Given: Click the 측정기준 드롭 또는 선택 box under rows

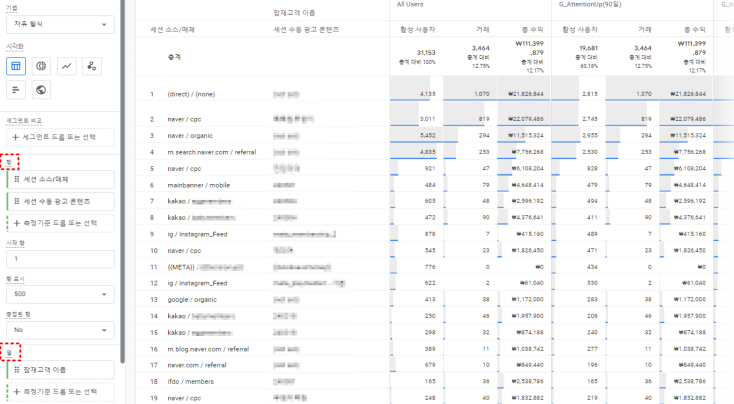Looking at the screenshot, I should click(x=60, y=223).
